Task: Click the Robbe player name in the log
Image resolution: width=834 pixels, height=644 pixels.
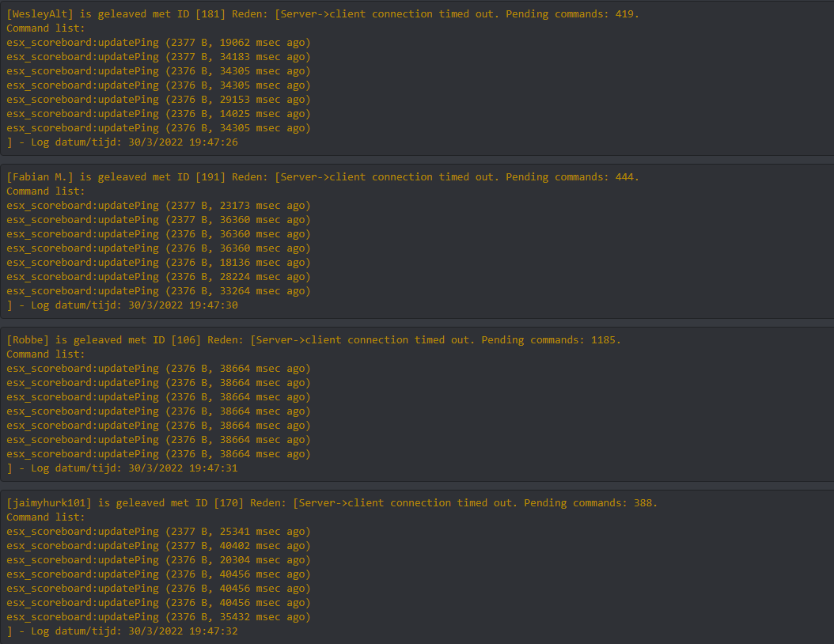Action: click(28, 340)
